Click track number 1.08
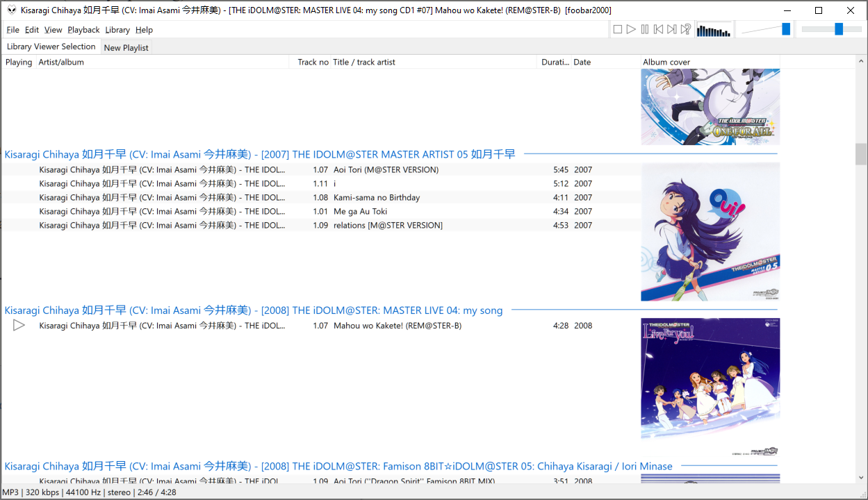The height and width of the screenshot is (500, 868). [x=320, y=197]
